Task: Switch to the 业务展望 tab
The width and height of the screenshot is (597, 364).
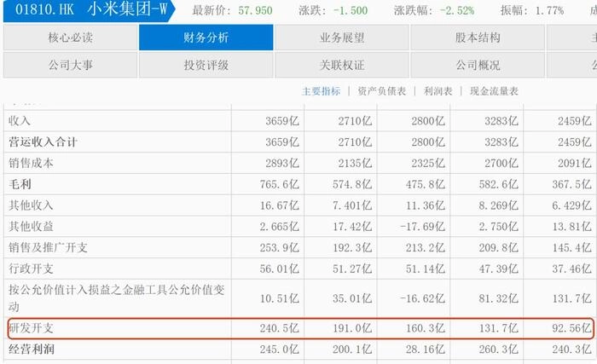Action: 342,38
